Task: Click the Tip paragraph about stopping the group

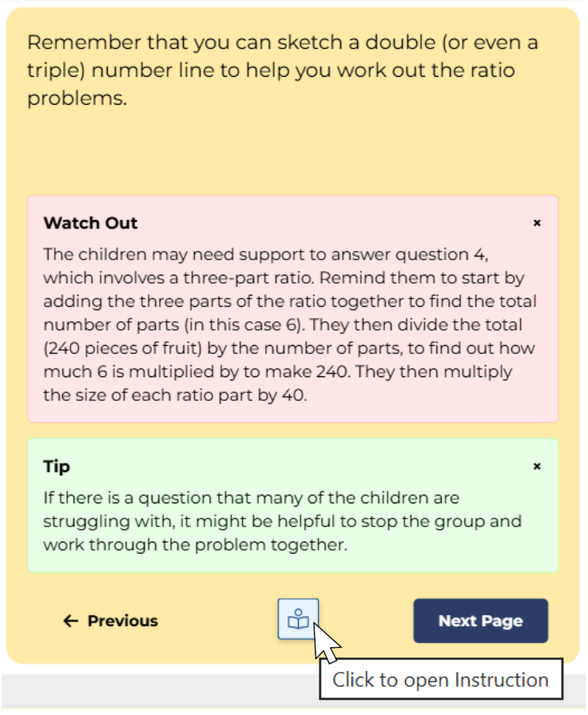Action: [282, 521]
